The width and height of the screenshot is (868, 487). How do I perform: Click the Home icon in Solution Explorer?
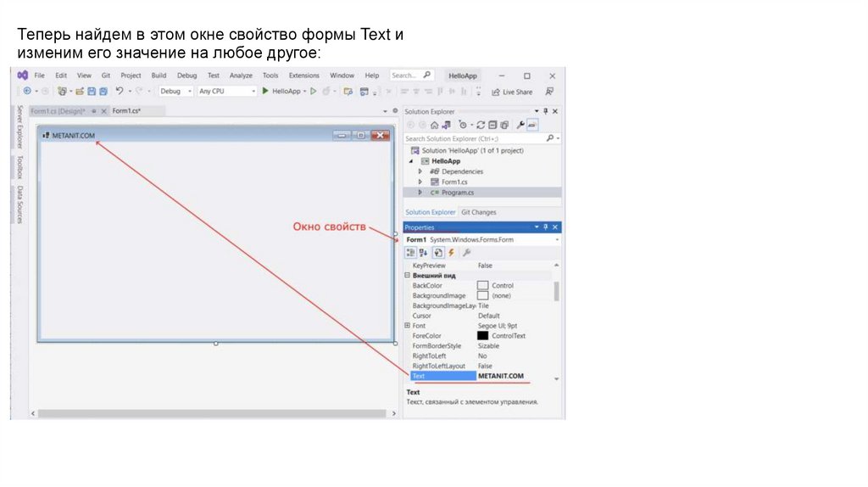click(x=435, y=126)
